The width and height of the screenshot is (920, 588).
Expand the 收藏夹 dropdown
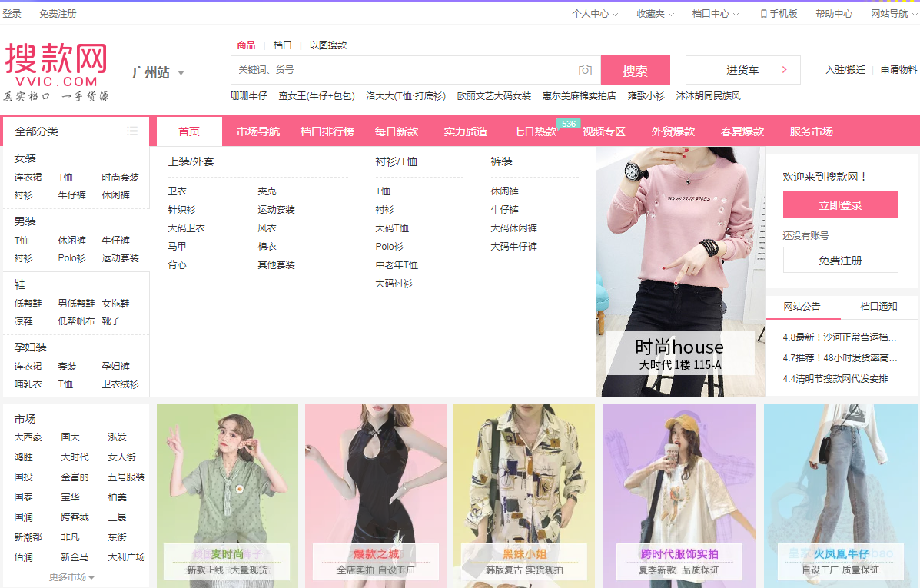655,14
